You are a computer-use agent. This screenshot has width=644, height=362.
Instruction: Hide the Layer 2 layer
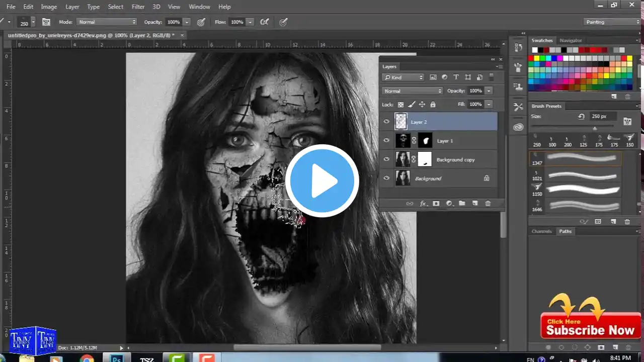pos(386,121)
